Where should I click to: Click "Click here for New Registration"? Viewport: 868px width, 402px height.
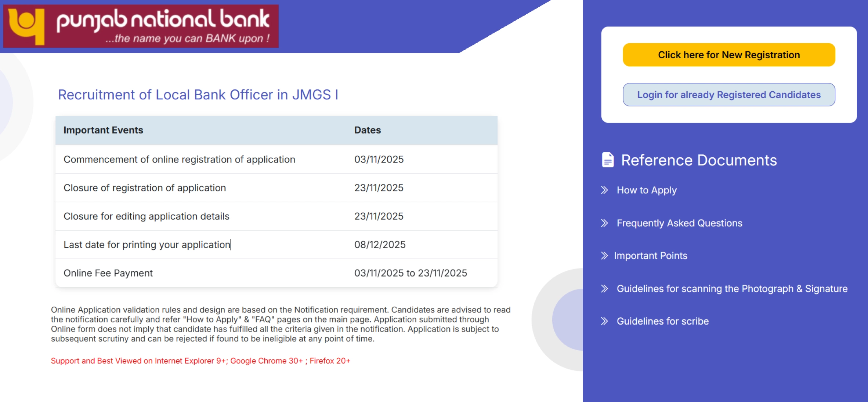point(728,54)
